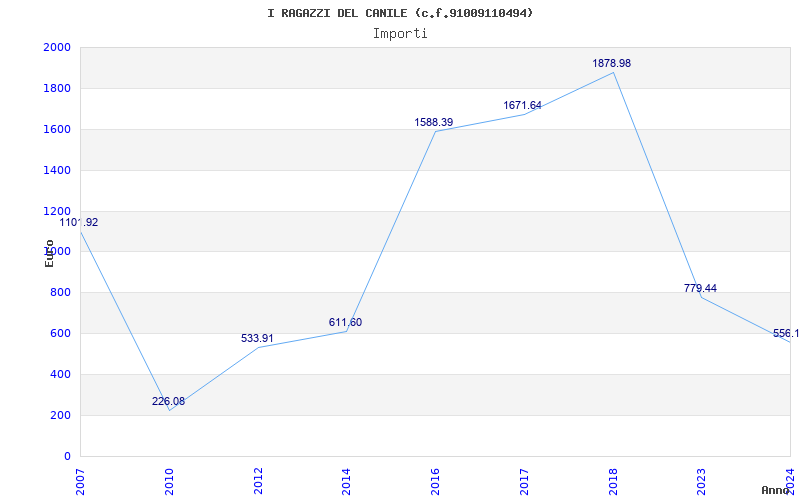Click x-axis year 2024
Image resolution: width=800 pixels, height=500 pixels.
[x=791, y=482]
